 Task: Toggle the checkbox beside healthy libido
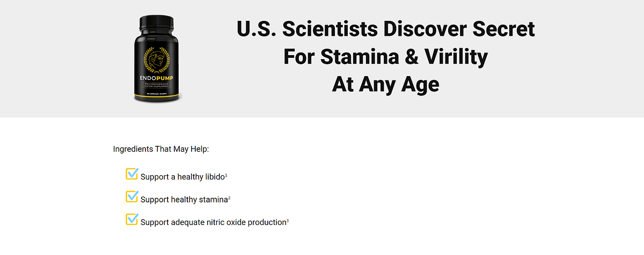(132, 174)
